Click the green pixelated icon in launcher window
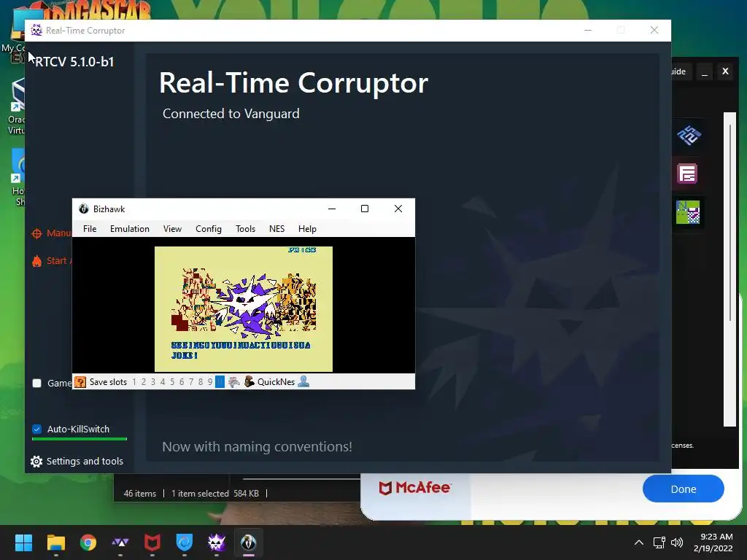This screenshot has height=560, width=747. click(687, 212)
